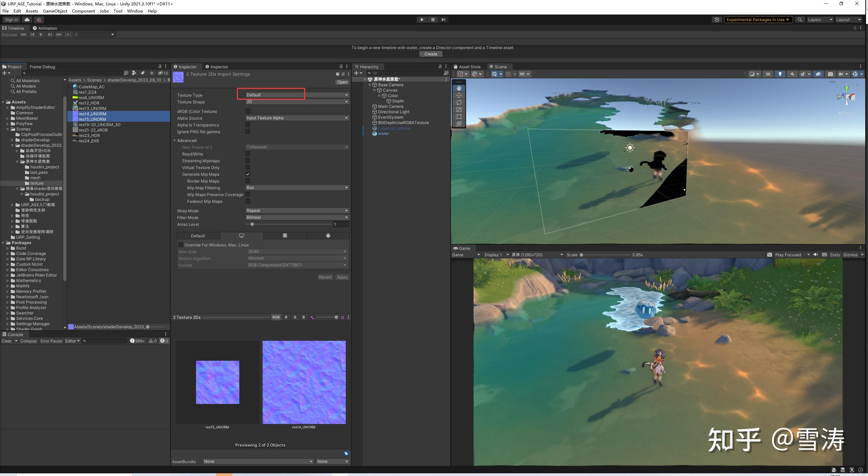Click favorites star icon in Project panel
The image size is (868, 476).
click(x=151, y=73)
